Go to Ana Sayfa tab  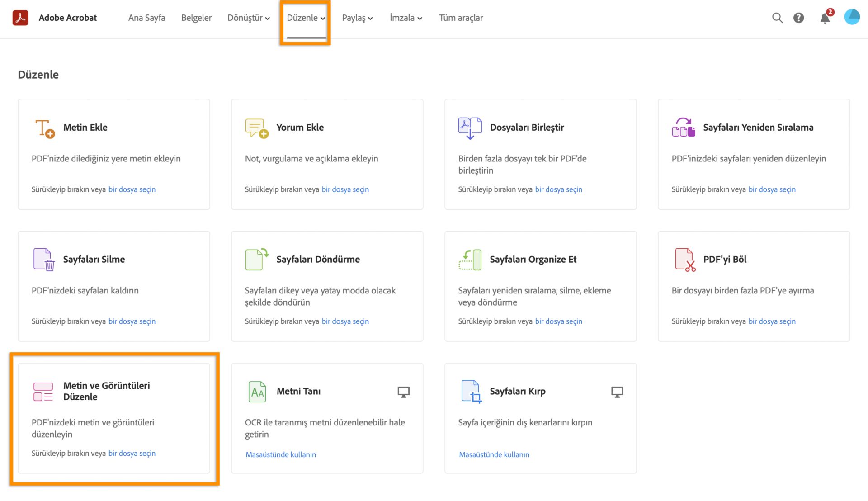coord(146,18)
